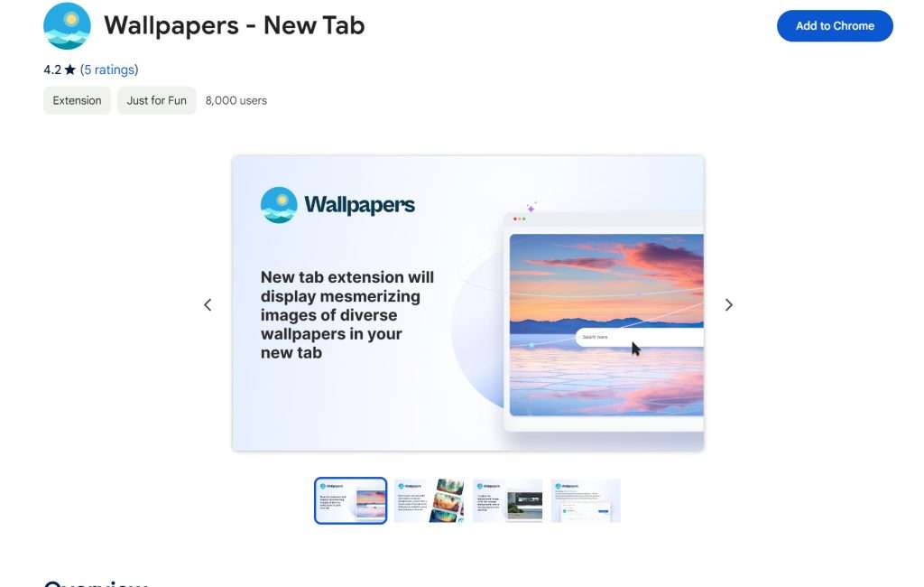924x587 pixels.
Task: Select the second thumbnail with tilted wallpapers
Action: coord(429,500)
